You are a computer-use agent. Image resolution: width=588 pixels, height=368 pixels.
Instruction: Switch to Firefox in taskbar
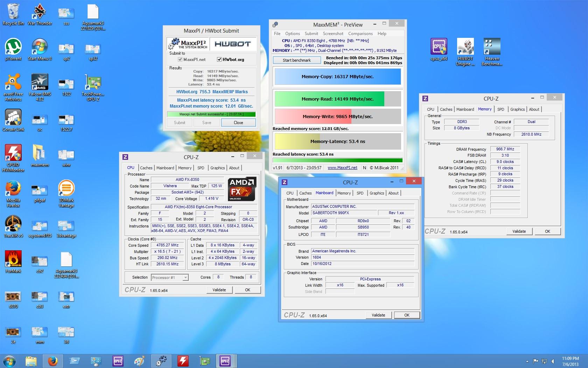pyautogui.click(x=53, y=361)
